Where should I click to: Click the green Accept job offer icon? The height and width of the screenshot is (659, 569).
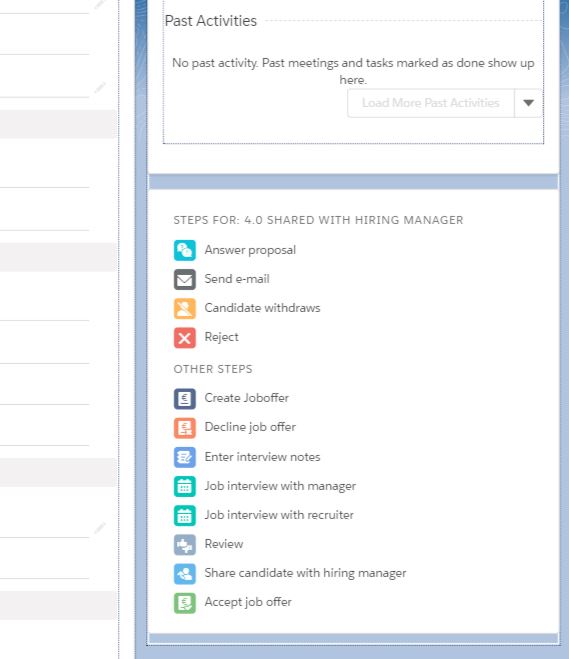(184, 603)
